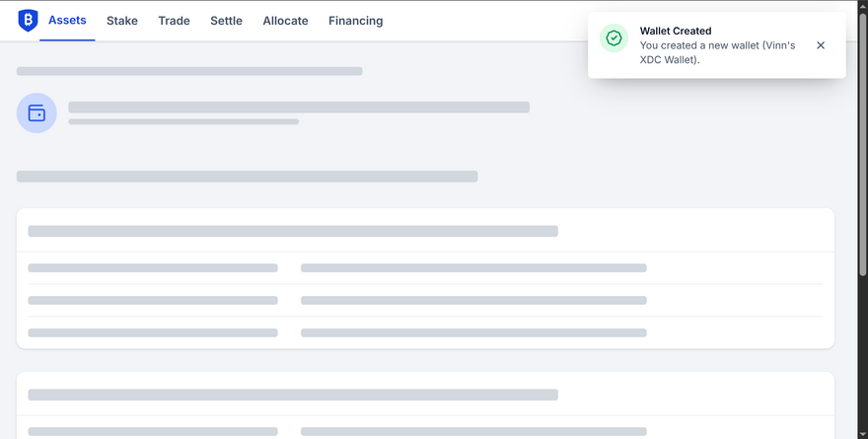Switch to the Stake tab

(x=122, y=21)
